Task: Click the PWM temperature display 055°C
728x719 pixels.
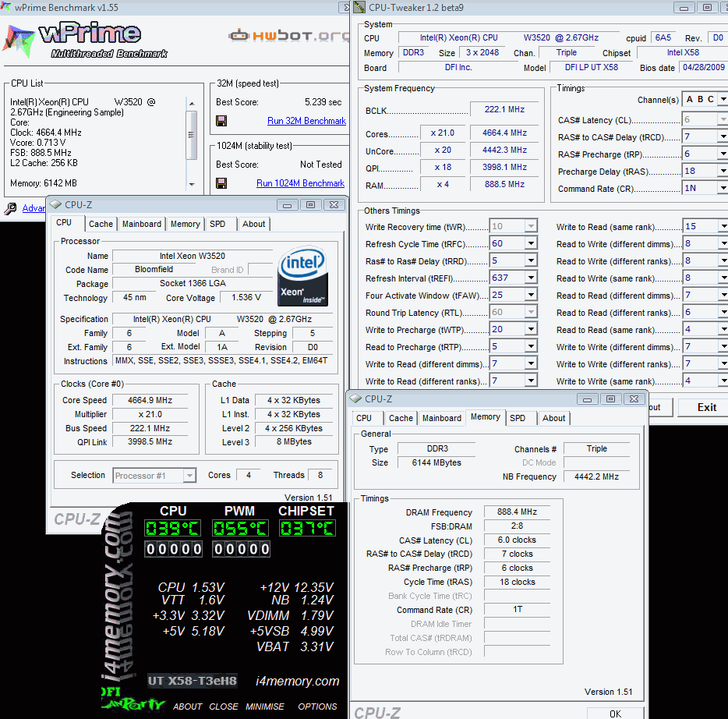Action: tap(240, 528)
